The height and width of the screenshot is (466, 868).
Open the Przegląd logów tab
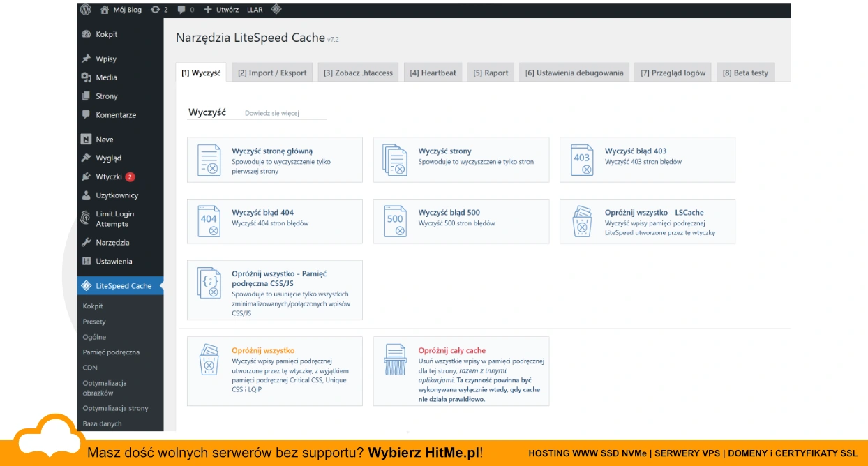[673, 73]
